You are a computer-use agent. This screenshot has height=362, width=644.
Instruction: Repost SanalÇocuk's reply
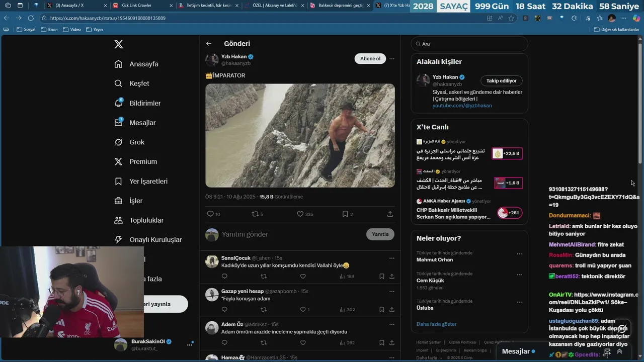(264, 276)
